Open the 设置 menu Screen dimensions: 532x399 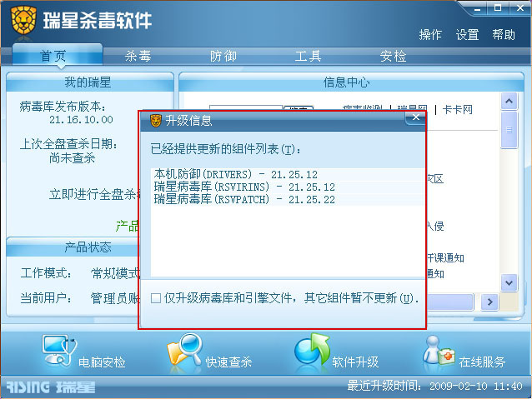(467, 35)
